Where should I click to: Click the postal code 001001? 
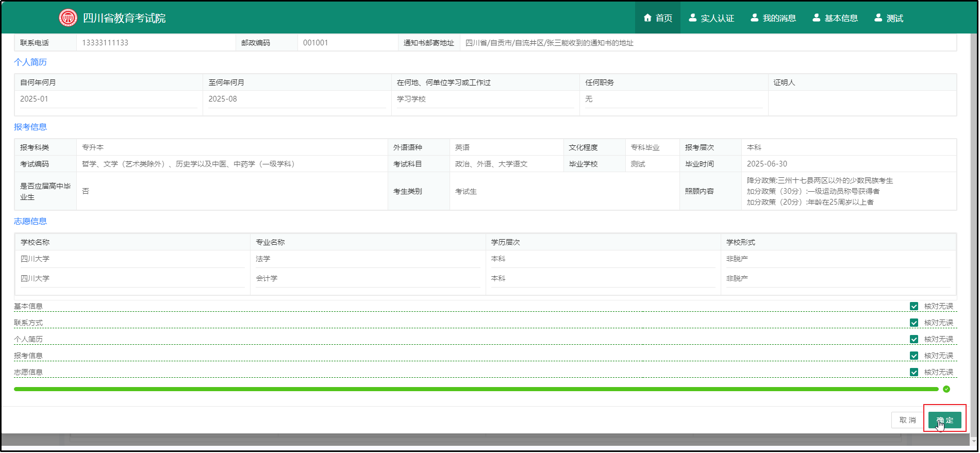315,43
